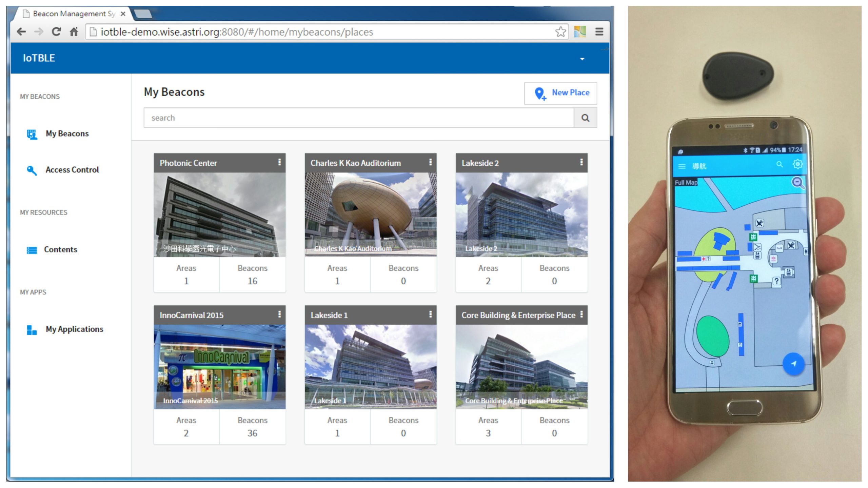Open the Lakeside 2 building thumbnail
This screenshot has height=488, width=868.
click(521, 215)
